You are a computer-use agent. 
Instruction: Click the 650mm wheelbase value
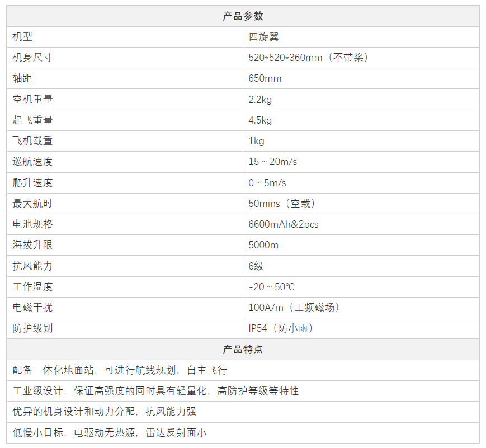(x=265, y=78)
